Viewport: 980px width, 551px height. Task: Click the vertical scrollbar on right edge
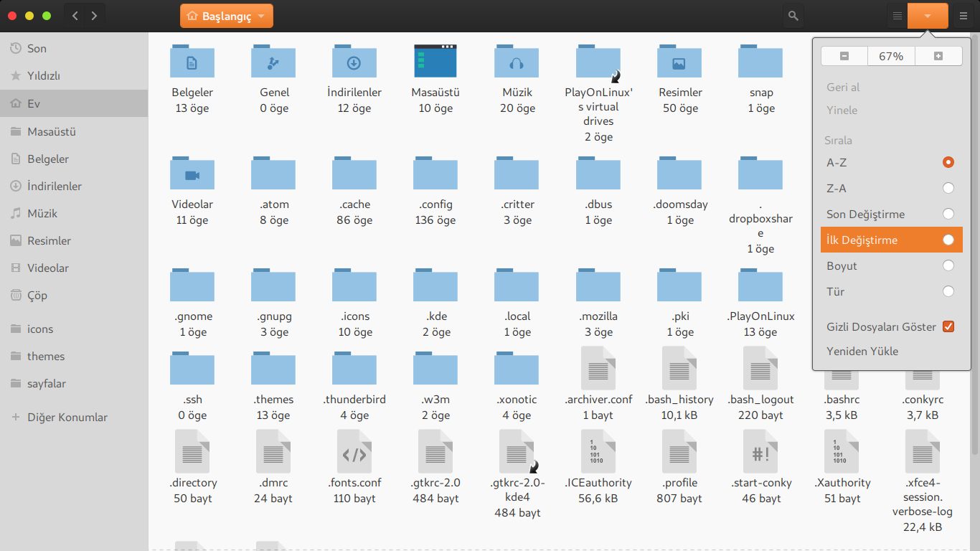(x=974, y=244)
